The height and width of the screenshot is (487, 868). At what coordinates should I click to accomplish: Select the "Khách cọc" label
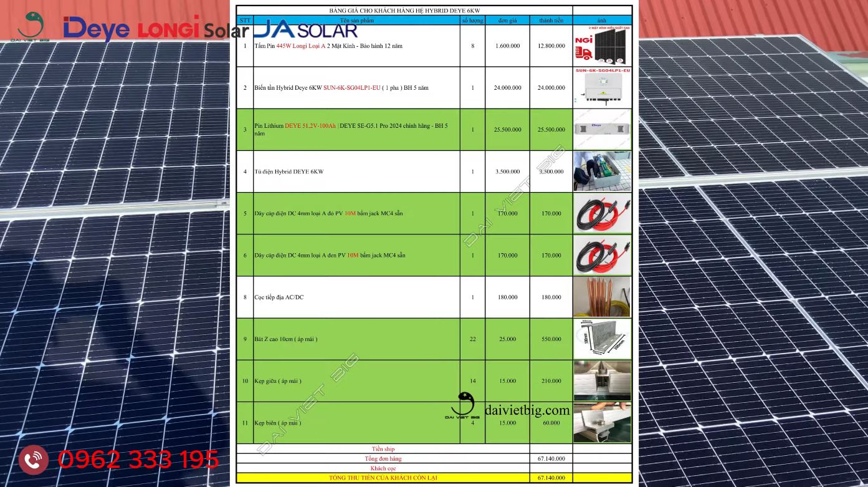pyautogui.click(x=383, y=468)
